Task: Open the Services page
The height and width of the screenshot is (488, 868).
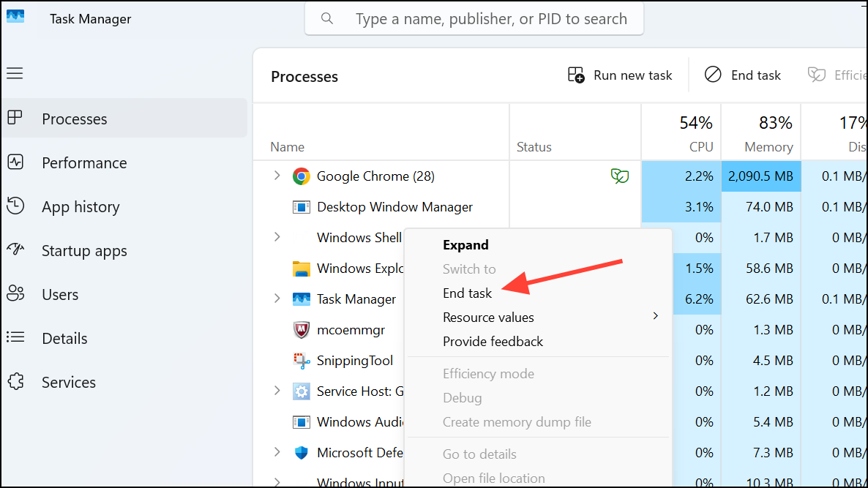Action: coord(69,382)
